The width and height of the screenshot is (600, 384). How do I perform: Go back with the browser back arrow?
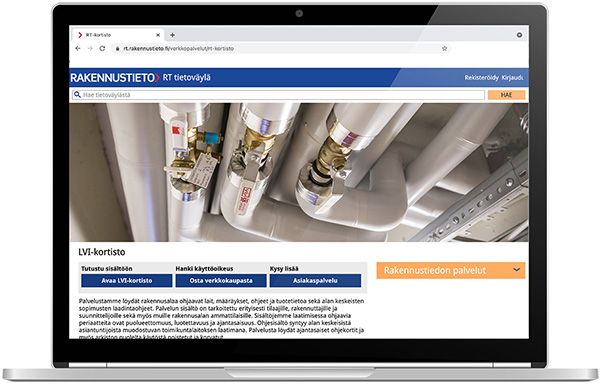point(78,49)
